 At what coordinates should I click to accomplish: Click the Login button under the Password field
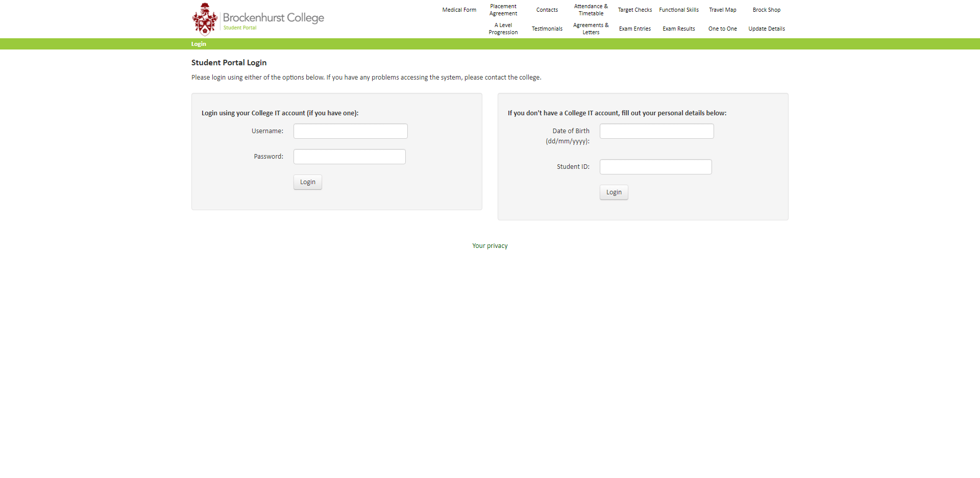point(308,182)
